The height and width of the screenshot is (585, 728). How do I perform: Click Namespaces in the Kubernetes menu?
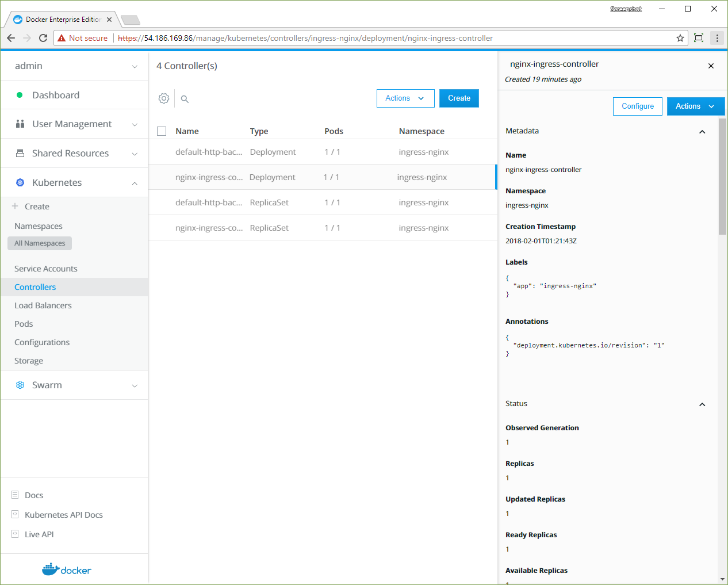coord(39,226)
